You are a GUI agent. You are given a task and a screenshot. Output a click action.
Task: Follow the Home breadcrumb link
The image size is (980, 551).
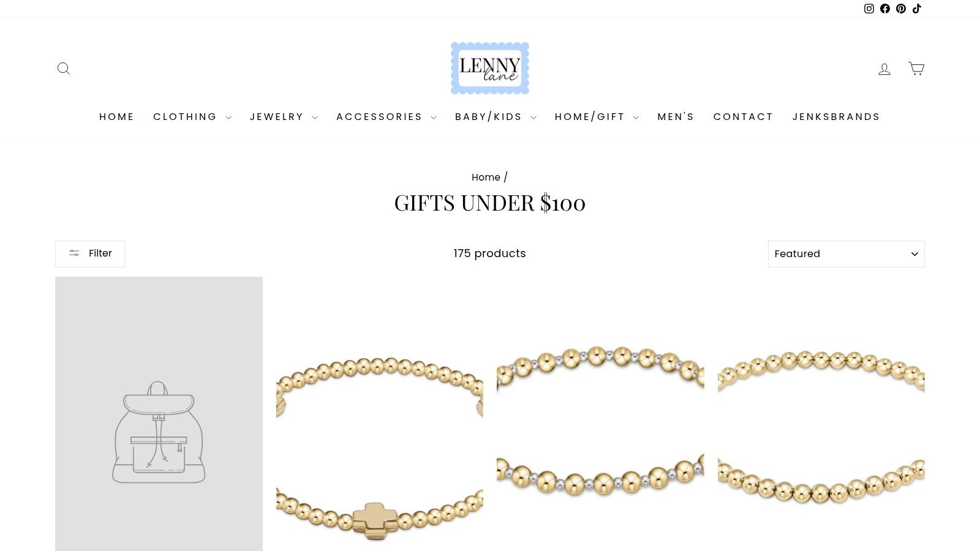coord(486,178)
